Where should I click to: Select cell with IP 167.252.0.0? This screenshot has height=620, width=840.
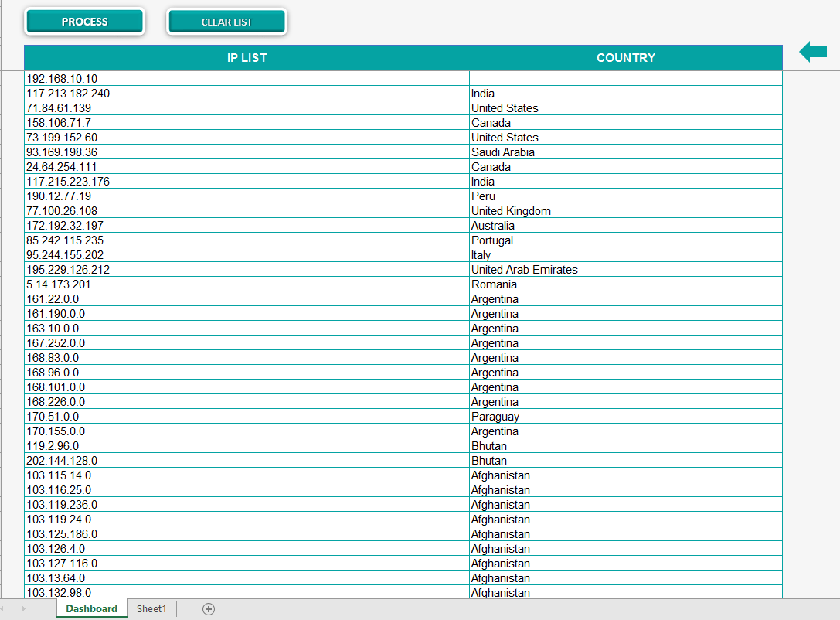coord(247,343)
